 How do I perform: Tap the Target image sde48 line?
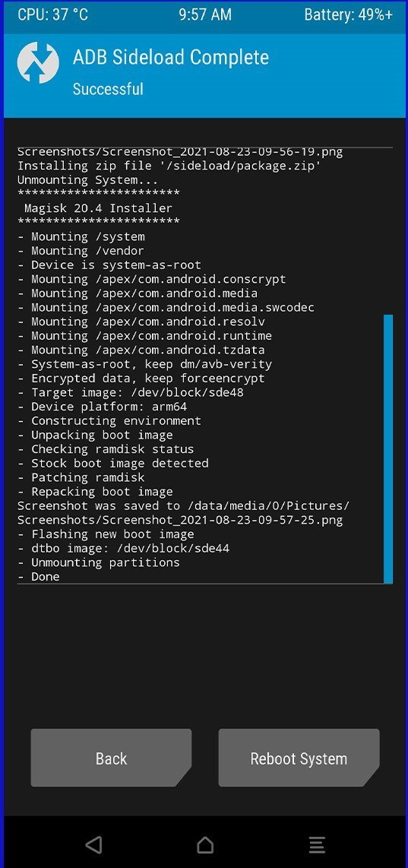(131, 392)
